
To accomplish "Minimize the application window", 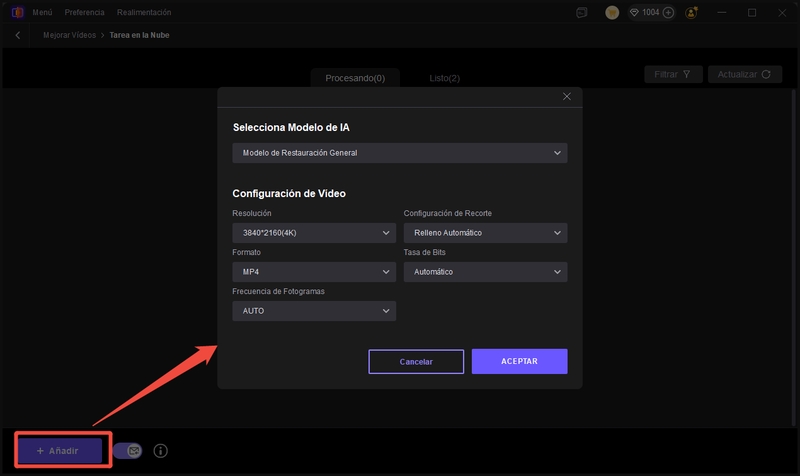I will click(x=721, y=13).
